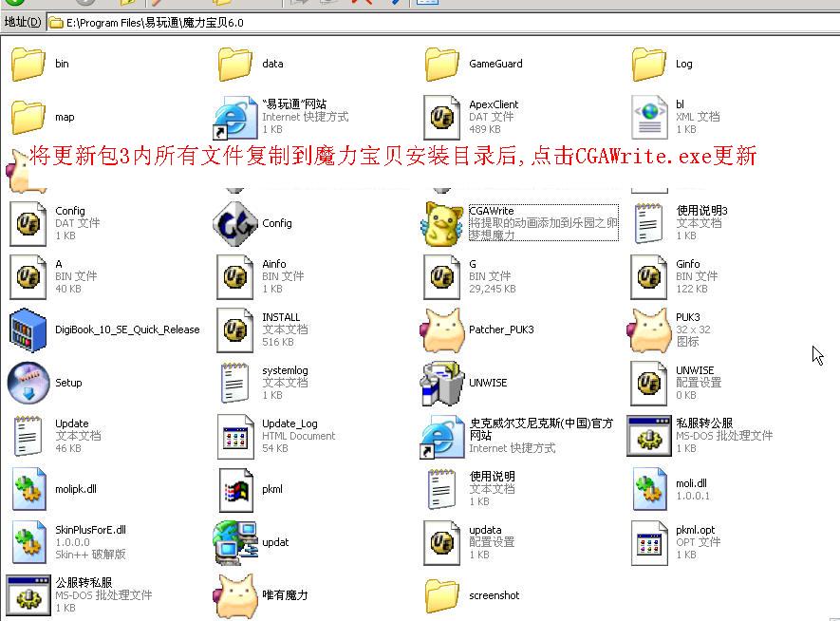The width and height of the screenshot is (840, 621).
Task: Select the pkml Windows flag icon
Action: click(234, 489)
